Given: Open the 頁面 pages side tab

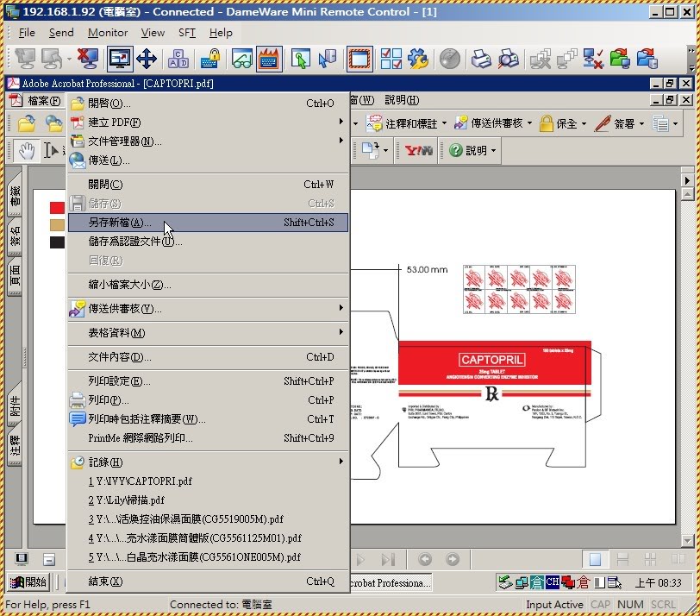Looking at the screenshot, I should (x=15, y=275).
